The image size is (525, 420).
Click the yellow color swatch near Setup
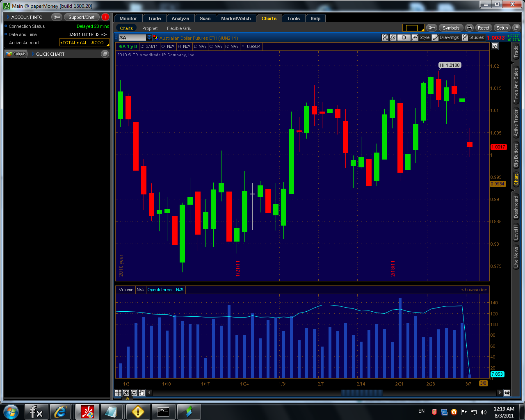point(414,27)
